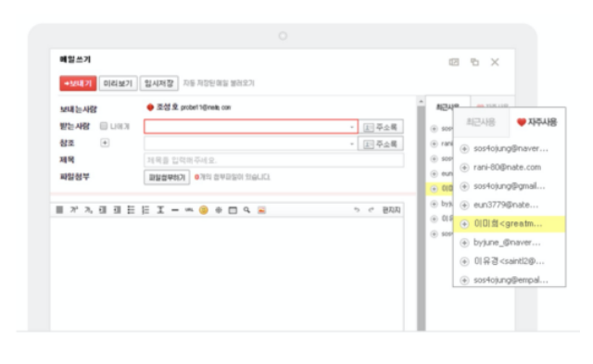This screenshot has width=593, height=364.
Task: Select sos4ojung@gmail entry in the list
Action: point(509,186)
